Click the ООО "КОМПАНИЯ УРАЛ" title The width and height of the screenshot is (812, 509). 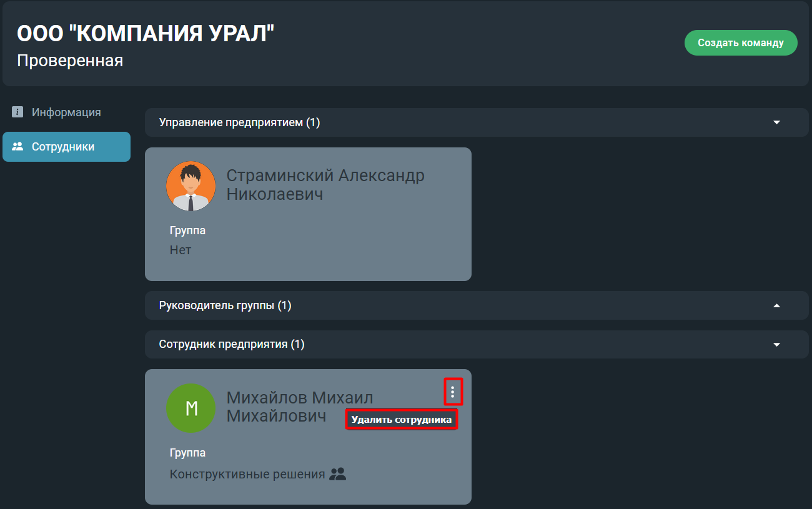coord(146,34)
